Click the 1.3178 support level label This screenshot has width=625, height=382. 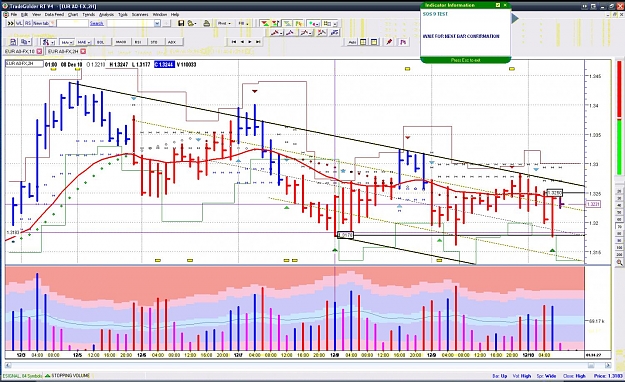(345, 235)
